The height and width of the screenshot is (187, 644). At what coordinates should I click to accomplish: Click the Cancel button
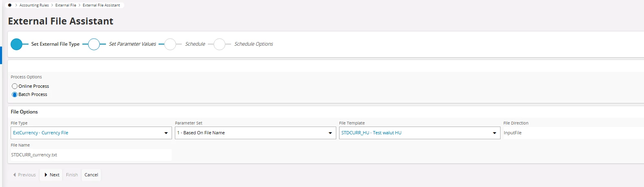91,175
